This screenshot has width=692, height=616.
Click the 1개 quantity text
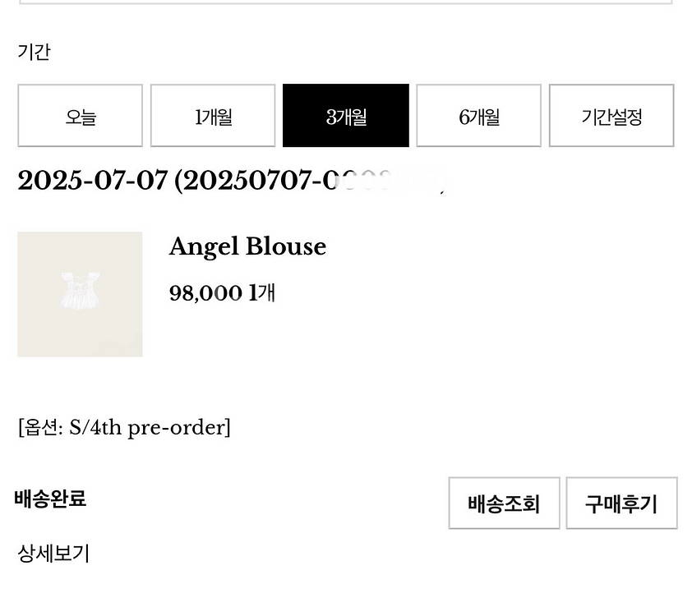pyautogui.click(x=262, y=292)
